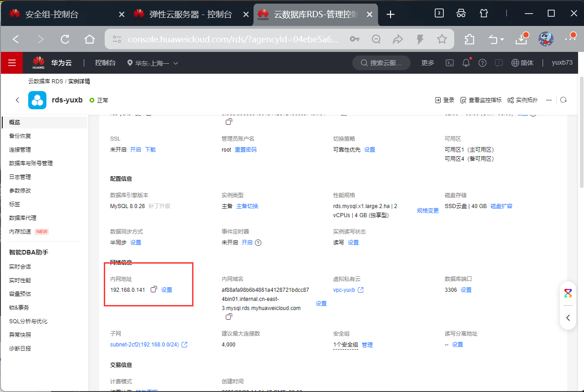Viewport: 584px width, 392px height.
Task: Open the 更多 menu in top bar
Action: coord(428,63)
